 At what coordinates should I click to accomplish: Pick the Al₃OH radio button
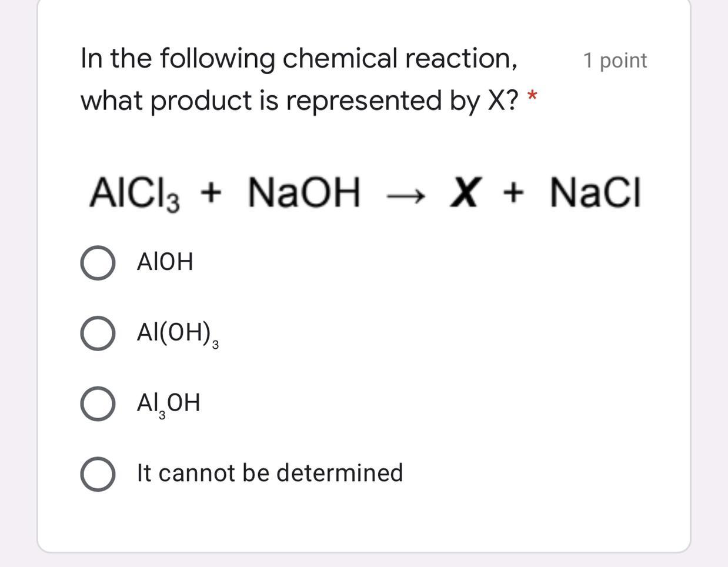[98, 404]
